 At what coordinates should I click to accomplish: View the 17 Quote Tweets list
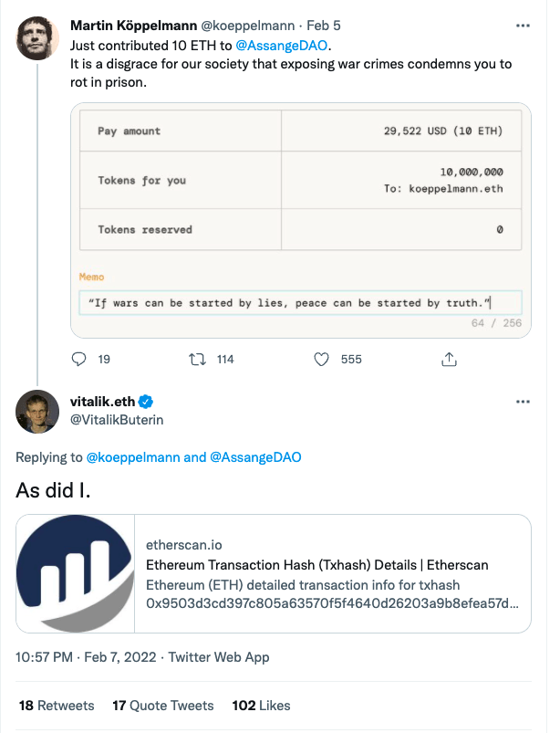pos(162,706)
